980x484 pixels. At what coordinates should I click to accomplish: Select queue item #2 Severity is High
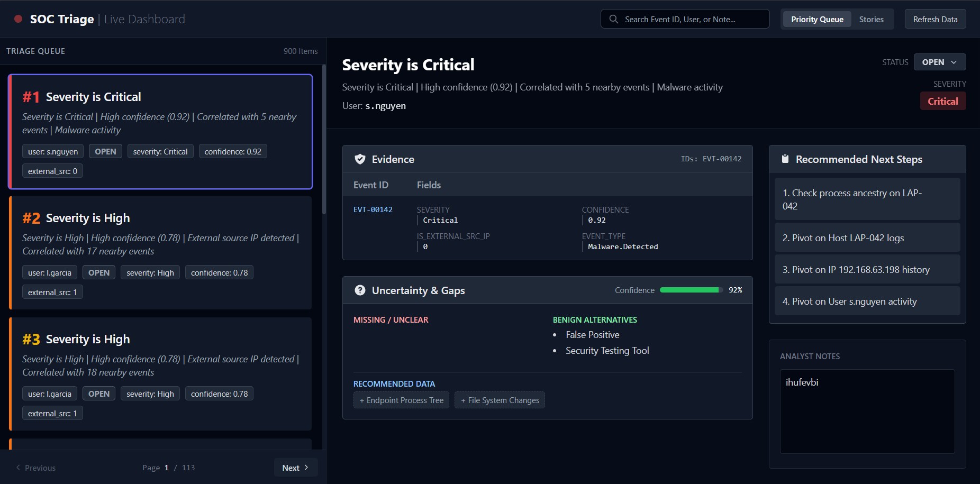click(x=160, y=253)
